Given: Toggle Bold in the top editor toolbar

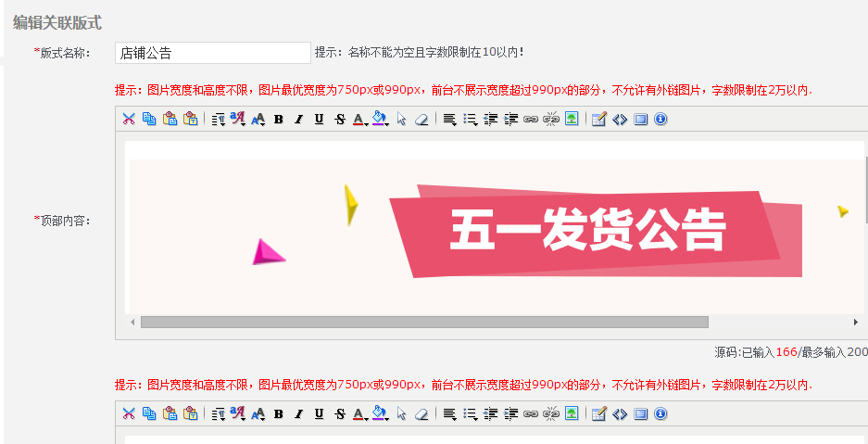Looking at the screenshot, I should 278,119.
